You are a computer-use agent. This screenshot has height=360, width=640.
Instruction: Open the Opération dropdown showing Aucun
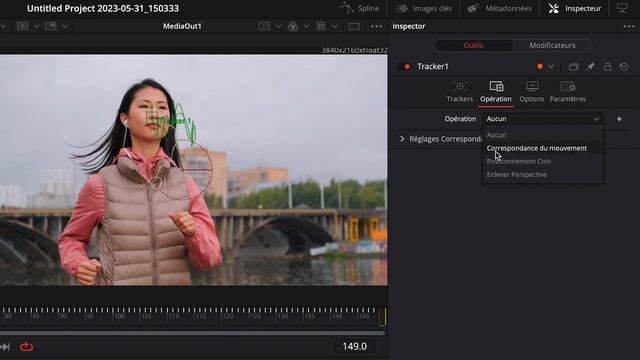tap(542, 119)
